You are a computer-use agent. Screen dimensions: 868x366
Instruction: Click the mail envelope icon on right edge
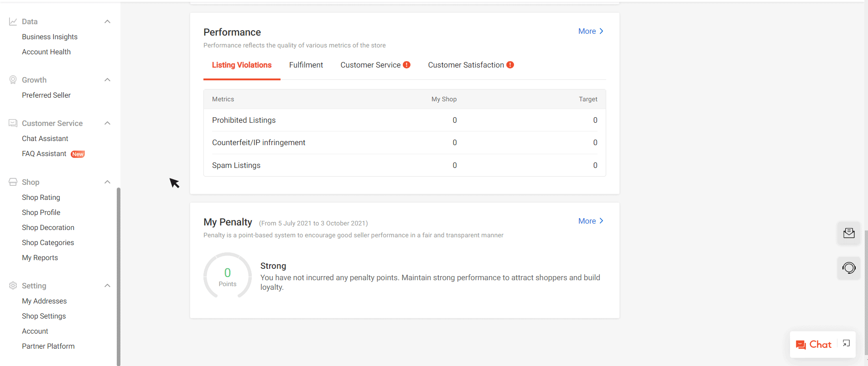coord(848,233)
